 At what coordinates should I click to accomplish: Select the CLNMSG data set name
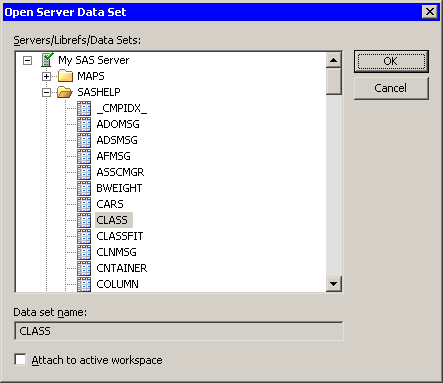[116, 252]
